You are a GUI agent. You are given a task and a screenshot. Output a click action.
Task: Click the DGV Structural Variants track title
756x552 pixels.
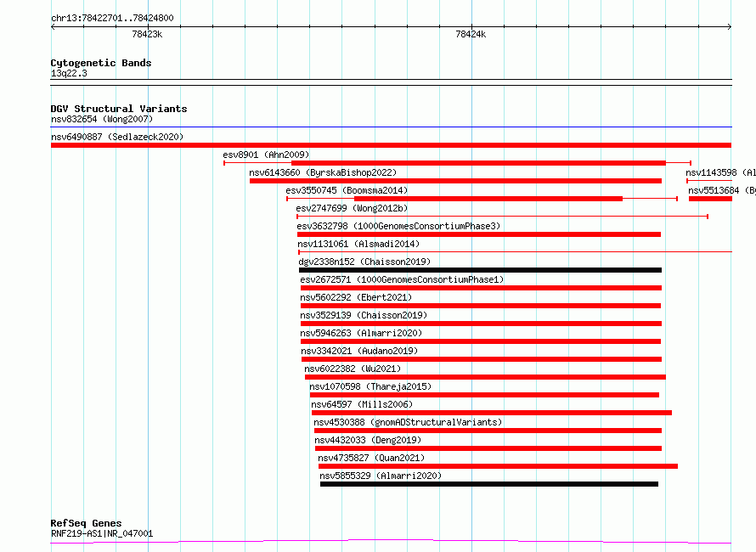119,109
